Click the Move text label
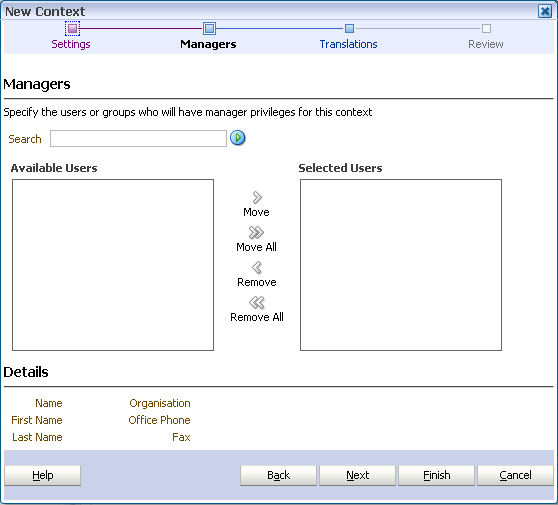Image resolution: width=558 pixels, height=505 pixels. 256,212
